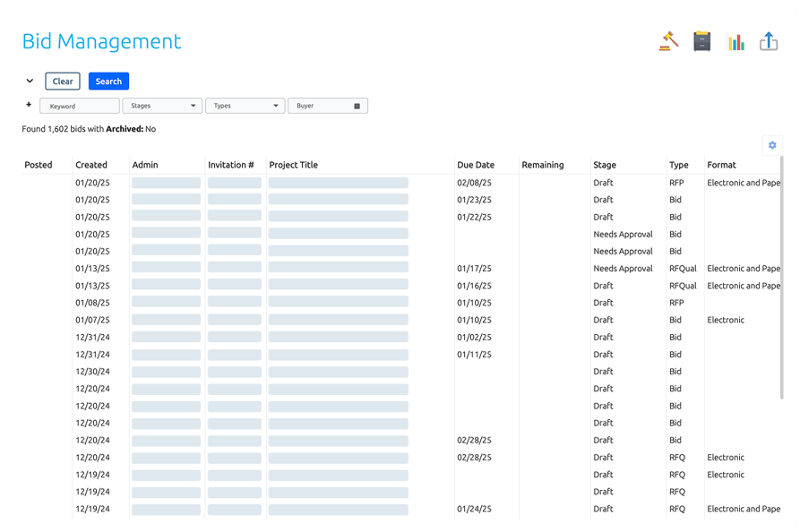The width and height of the screenshot is (800, 532).
Task: Click Electronic format in the 01/07/25 row
Action: [x=726, y=320]
